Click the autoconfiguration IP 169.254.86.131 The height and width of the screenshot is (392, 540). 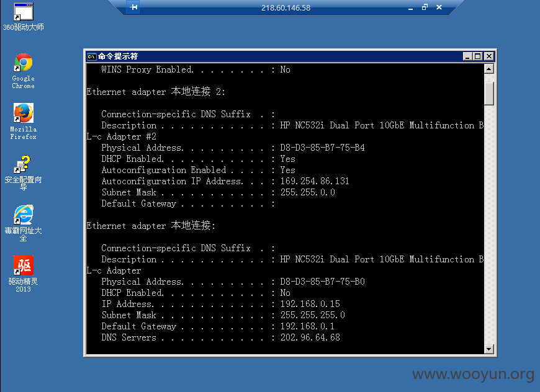(315, 181)
